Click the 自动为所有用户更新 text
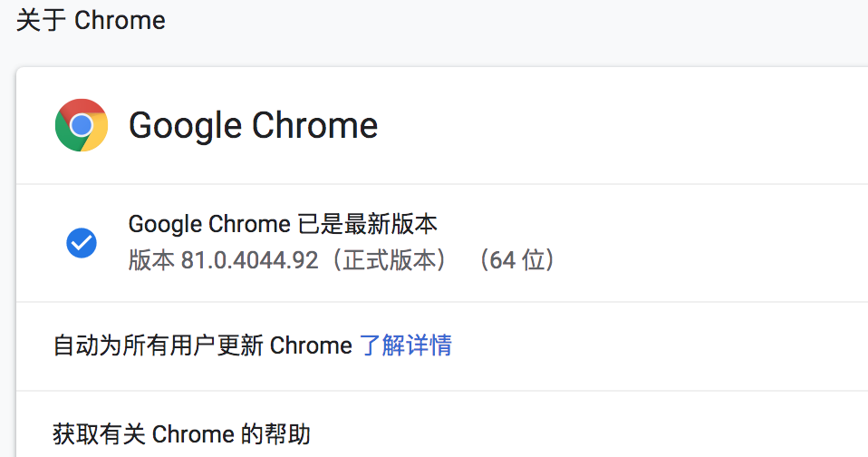This screenshot has width=868, height=457. (159, 345)
